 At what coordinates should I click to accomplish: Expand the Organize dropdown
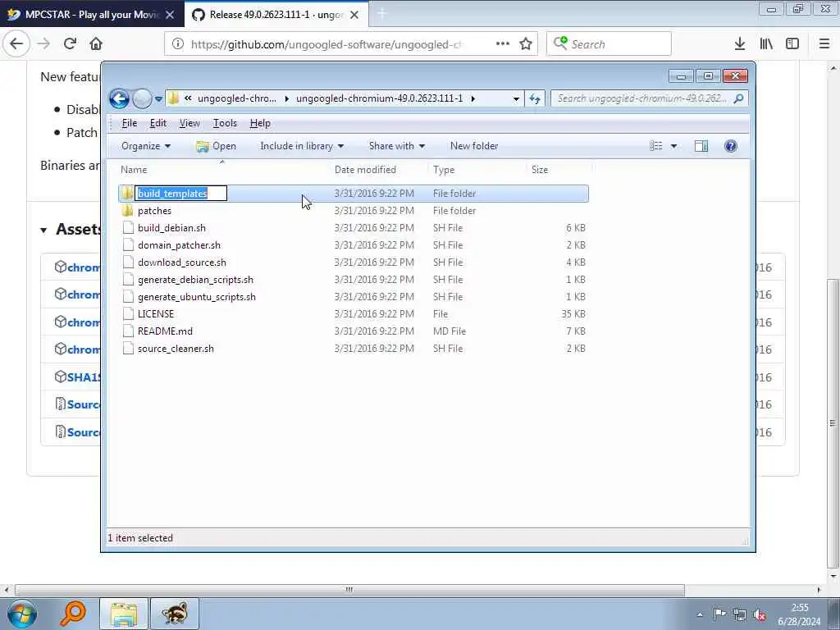coord(146,146)
